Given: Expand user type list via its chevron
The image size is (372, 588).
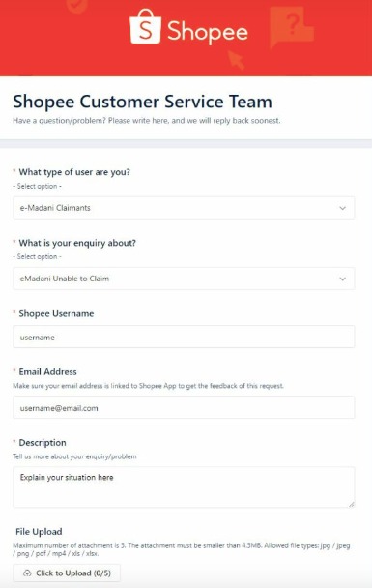Looking at the screenshot, I should point(342,208).
